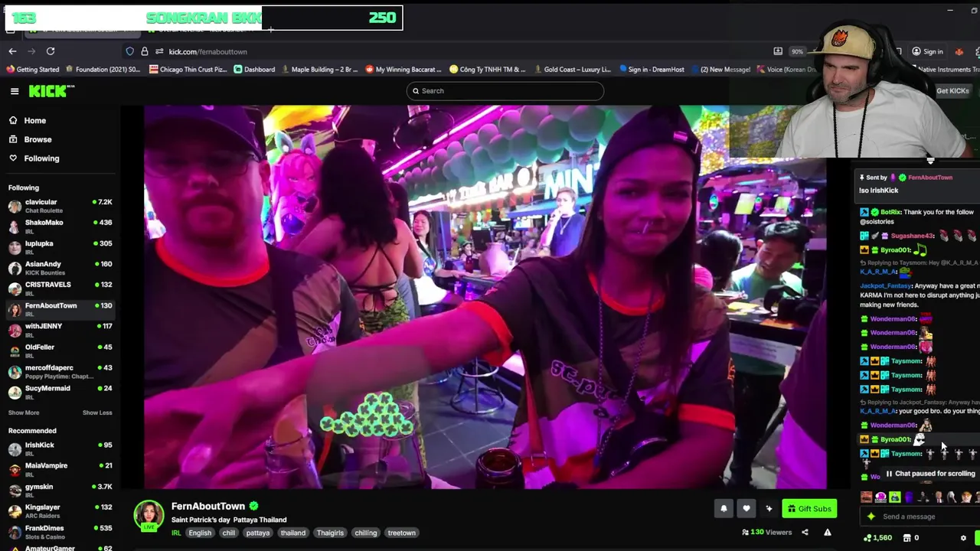The height and width of the screenshot is (551, 980).
Task: Click the first emote in chat emote row
Action: click(866, 497)
